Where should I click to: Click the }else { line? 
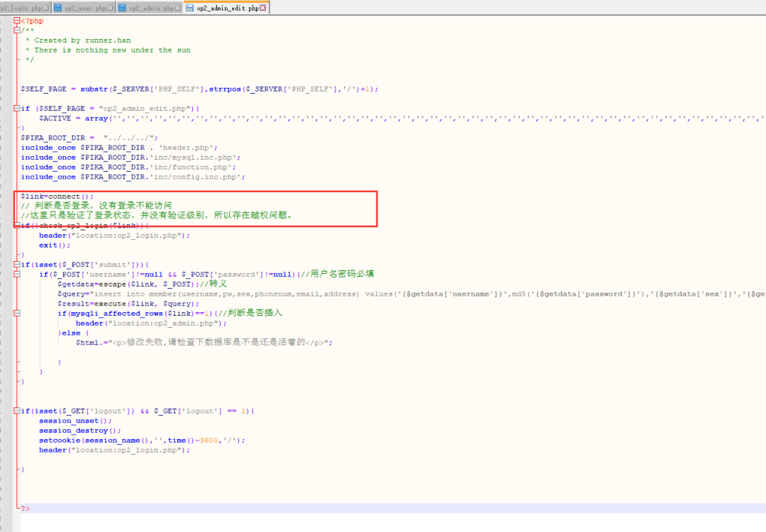point(73,333)
